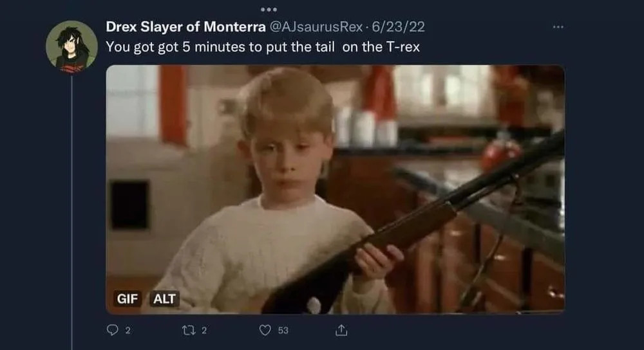Click the three dots above the tweet

269,9
